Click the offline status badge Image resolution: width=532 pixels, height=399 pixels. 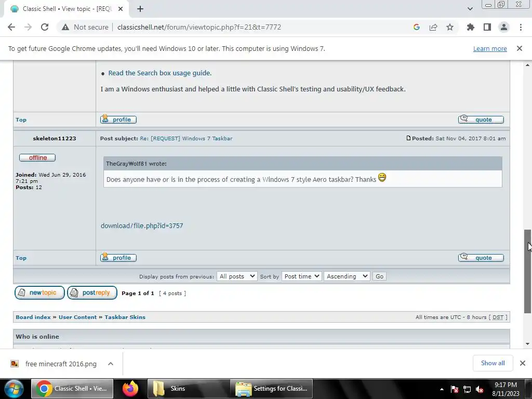pos(37,158)
